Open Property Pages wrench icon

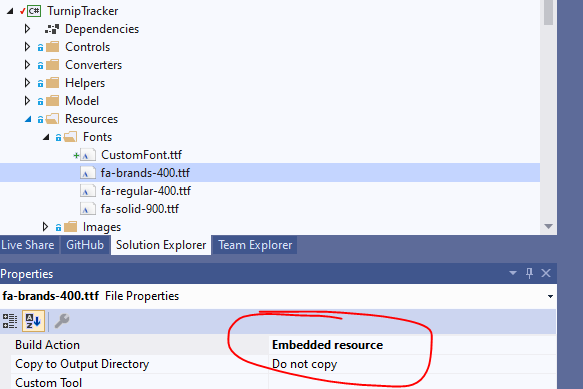pyautogui.click(x=62, y=321)
